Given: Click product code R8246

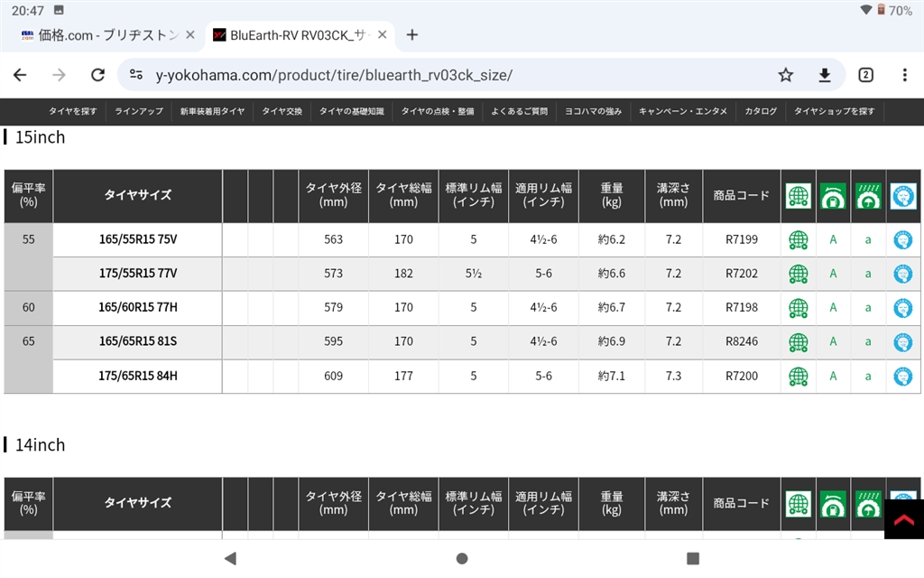Looking at the screenshot, I should coord(742,341).
